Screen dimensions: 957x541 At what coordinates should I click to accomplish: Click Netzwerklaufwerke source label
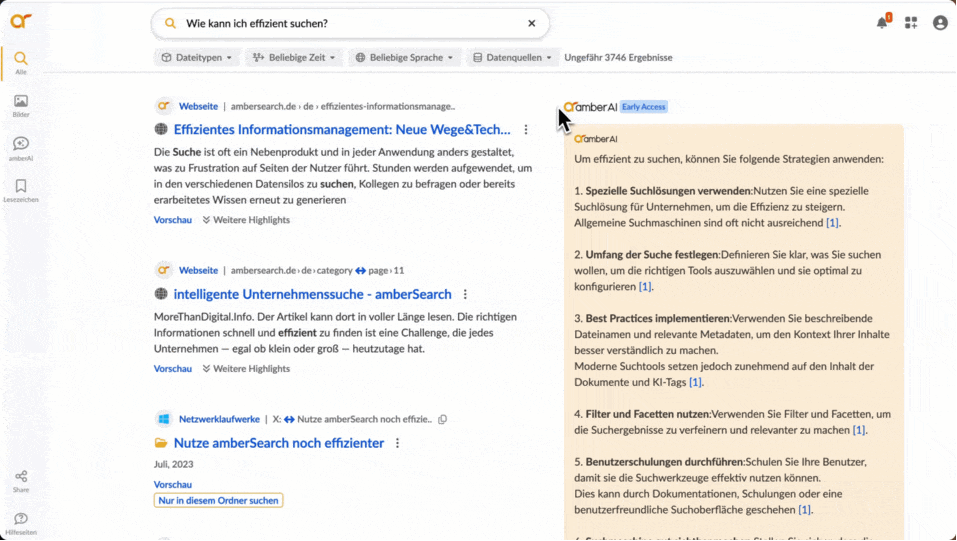pos(219,419)
